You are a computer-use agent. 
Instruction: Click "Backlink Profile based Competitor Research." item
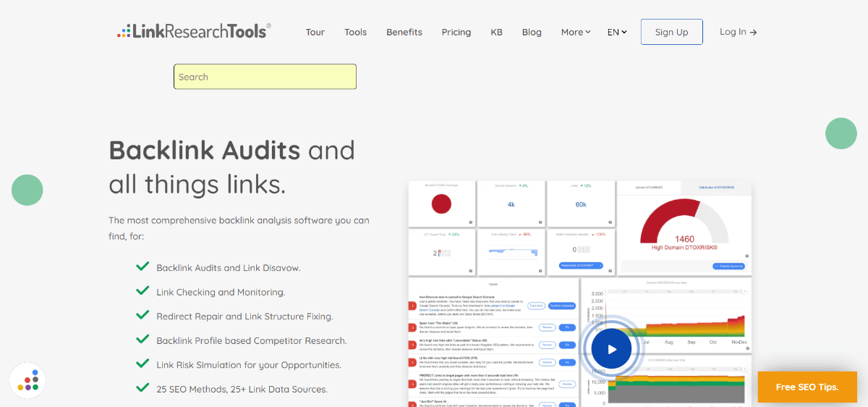tap(252, 340)
